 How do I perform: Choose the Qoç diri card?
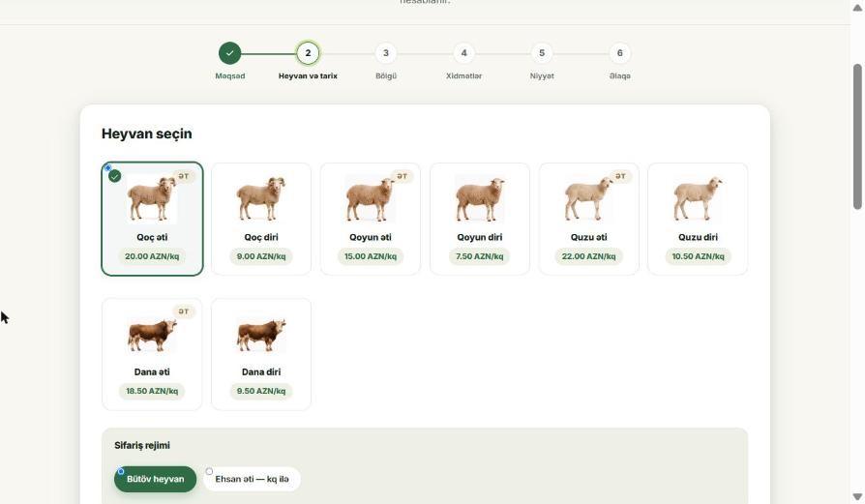click(261, 219)
